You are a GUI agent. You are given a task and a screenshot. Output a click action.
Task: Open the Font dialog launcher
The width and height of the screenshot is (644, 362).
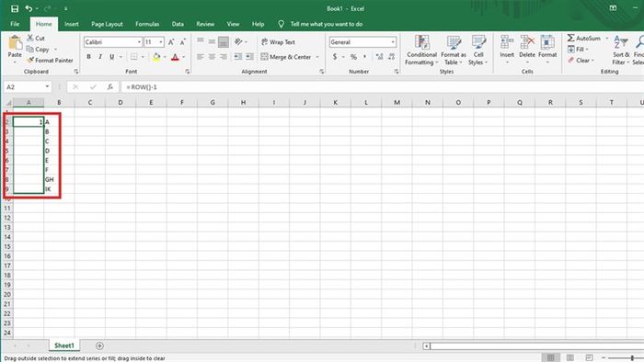[x=188, y=72]
